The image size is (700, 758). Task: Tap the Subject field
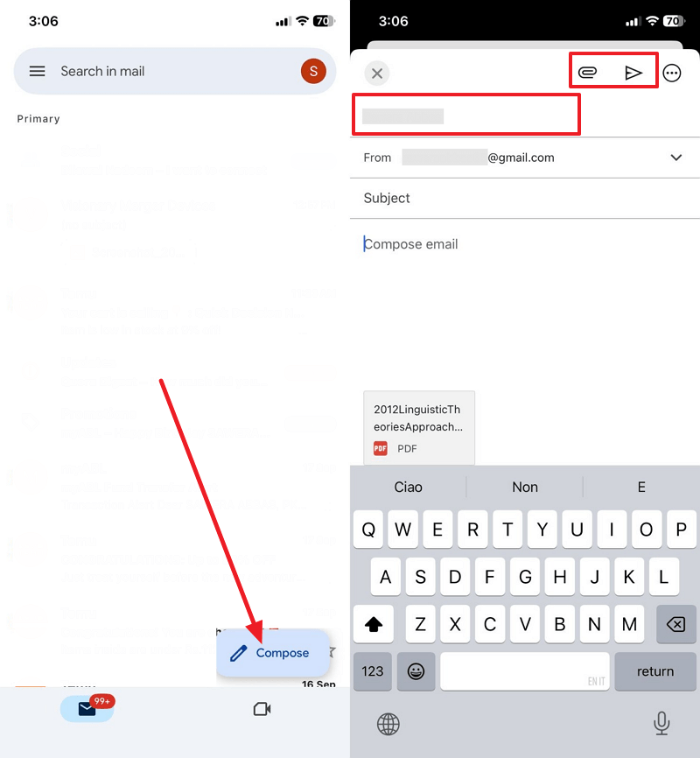coord(525,198)
